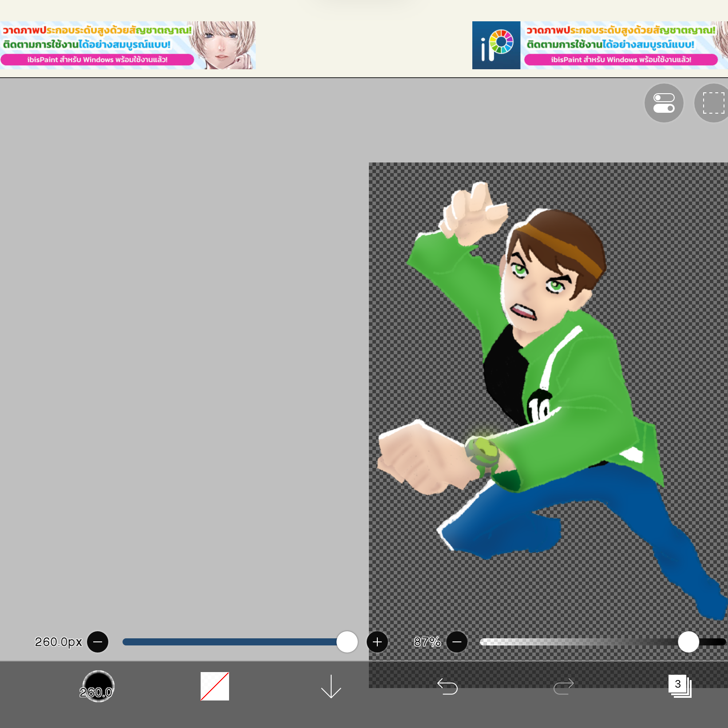Click the character's green Omnitrix watch on canvas

[483, 454]
